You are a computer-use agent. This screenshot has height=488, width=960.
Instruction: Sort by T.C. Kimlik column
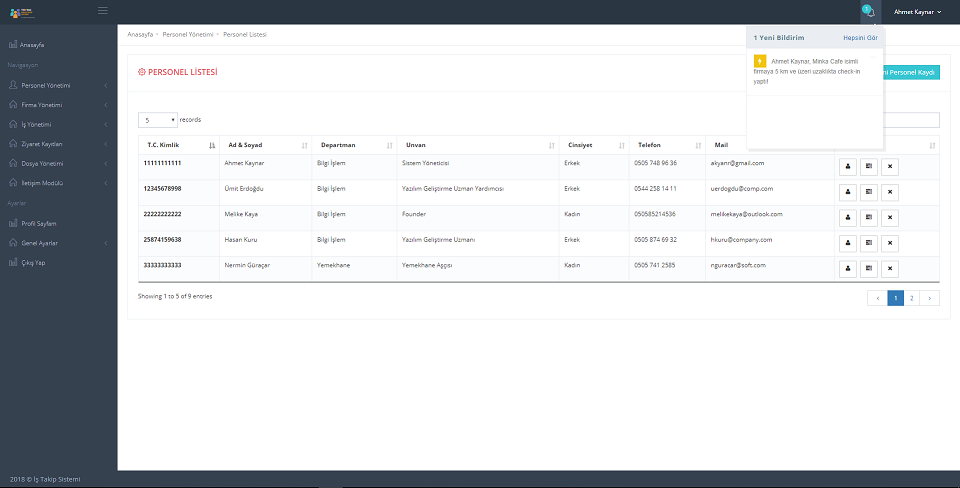[x=179, y=145]
